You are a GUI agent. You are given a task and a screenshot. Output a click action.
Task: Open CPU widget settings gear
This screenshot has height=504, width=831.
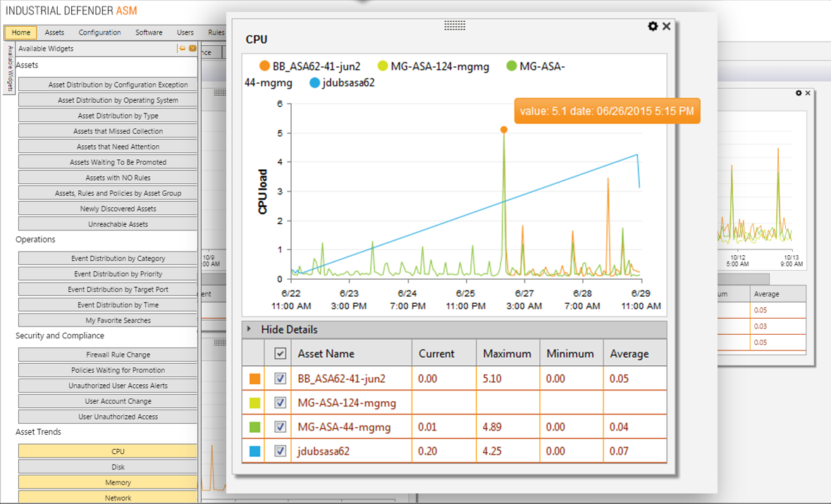tap(653, 26)
